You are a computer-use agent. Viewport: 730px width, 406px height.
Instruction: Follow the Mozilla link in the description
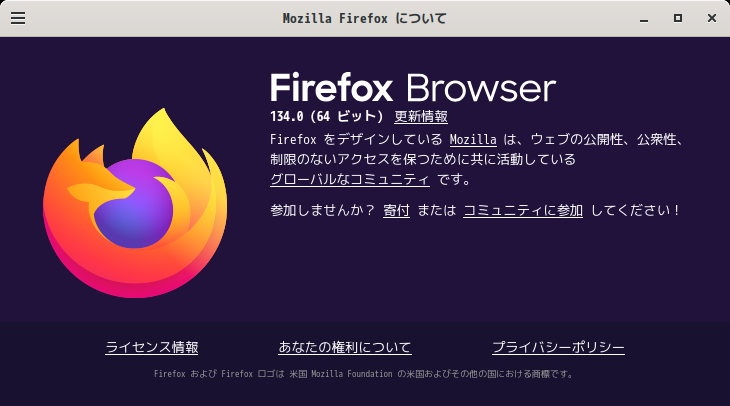click(473, 139)
